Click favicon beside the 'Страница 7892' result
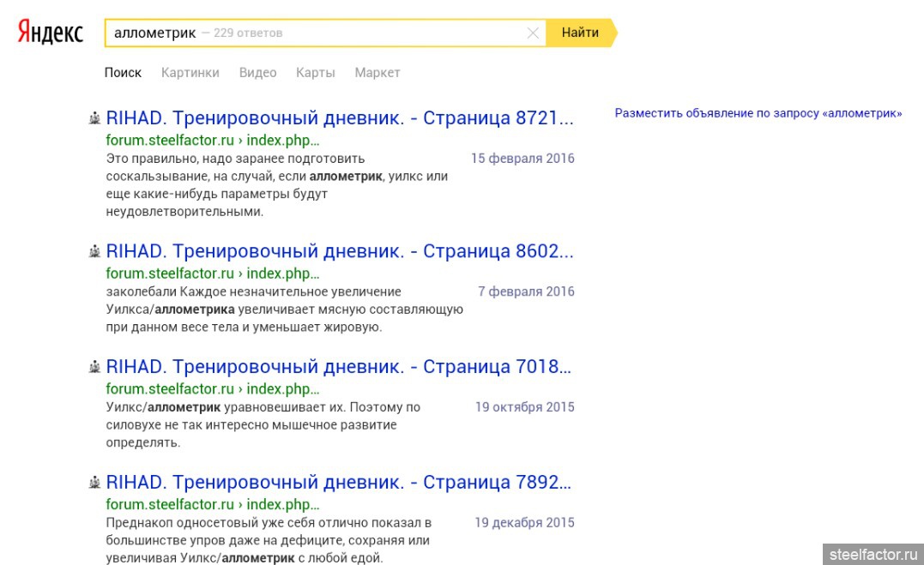924x565 pixels. click(94, 483)
